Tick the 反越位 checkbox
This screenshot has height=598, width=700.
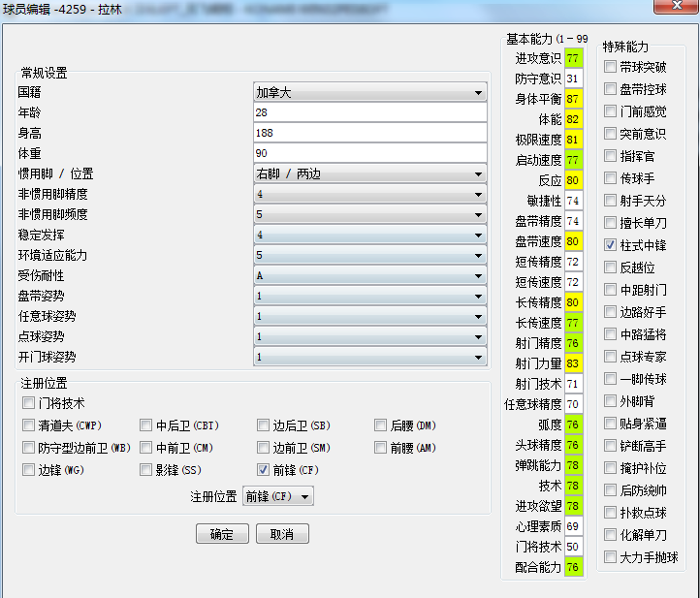point(610,267)
